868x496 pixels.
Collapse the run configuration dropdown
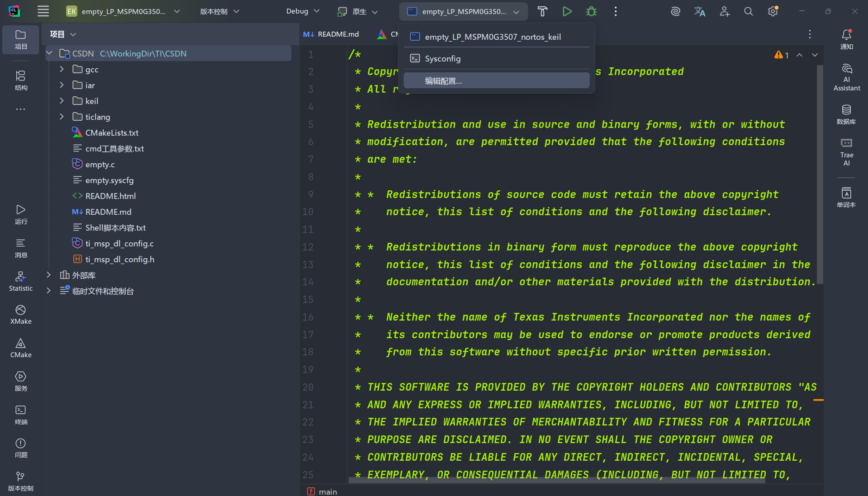pos(463,11)
